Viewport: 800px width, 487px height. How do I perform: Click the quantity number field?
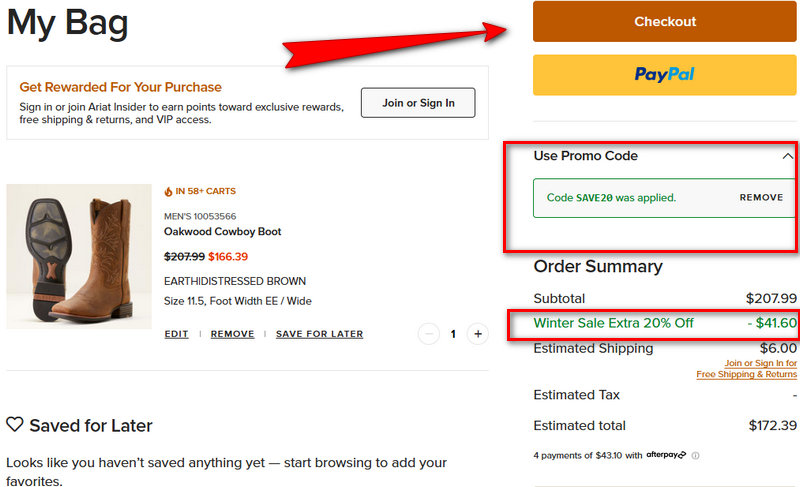[x=453, y=334]
